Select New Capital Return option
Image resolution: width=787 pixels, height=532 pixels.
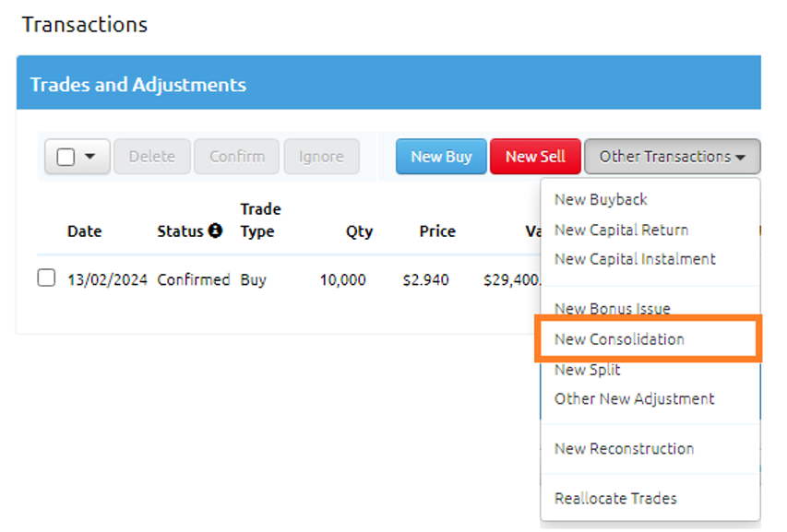[621, 230]
